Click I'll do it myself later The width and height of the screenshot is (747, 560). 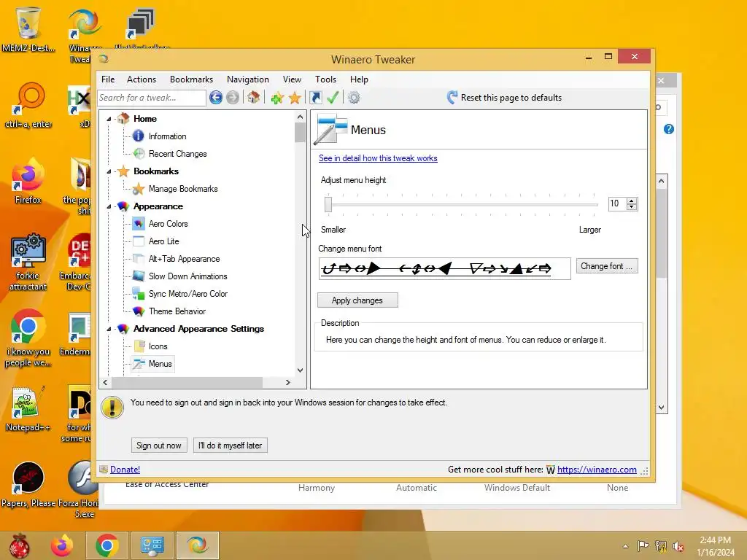(230, 446)
